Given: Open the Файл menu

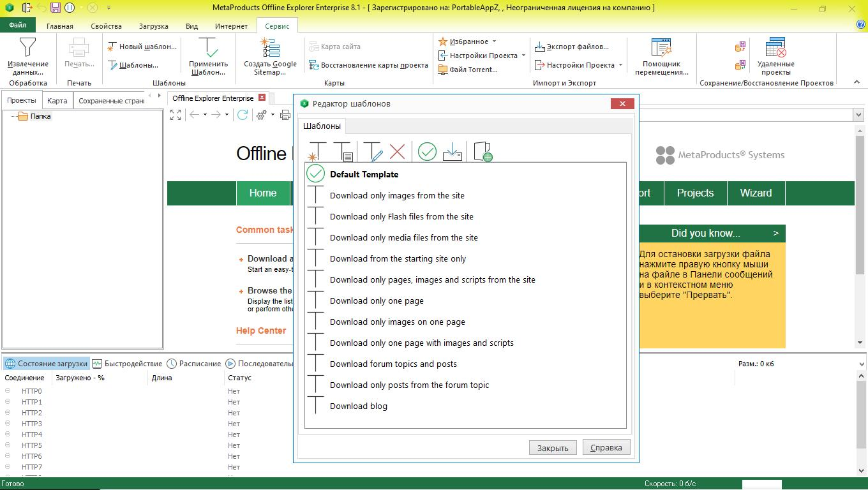Looking at the screenshot, I should (x=18, y=26).
